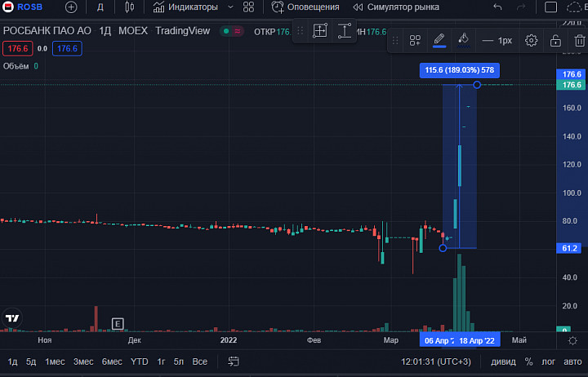
Task: Change the Д daily timeframe interval
Action: [x=100, y=7]
